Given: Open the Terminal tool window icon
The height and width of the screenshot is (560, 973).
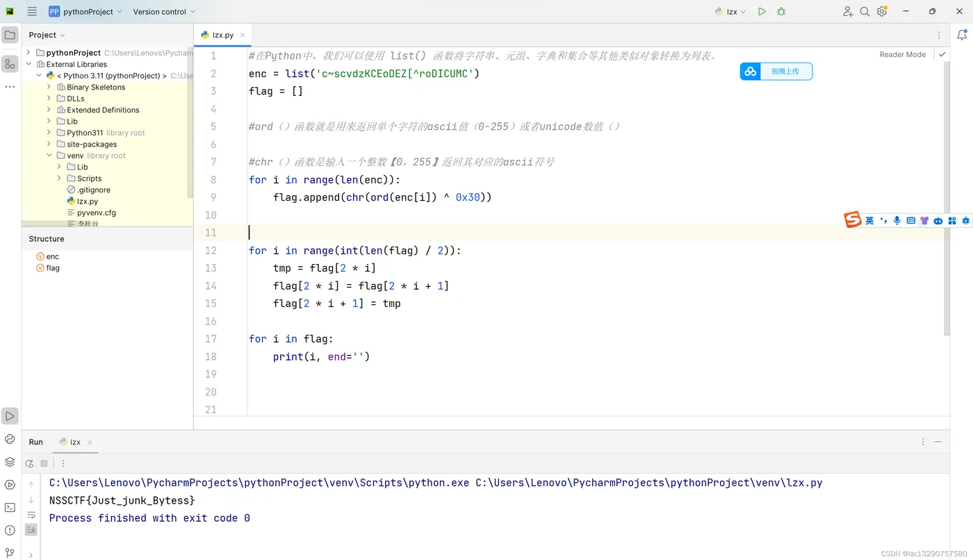Looking at the screenshot, I should (10, 507).
